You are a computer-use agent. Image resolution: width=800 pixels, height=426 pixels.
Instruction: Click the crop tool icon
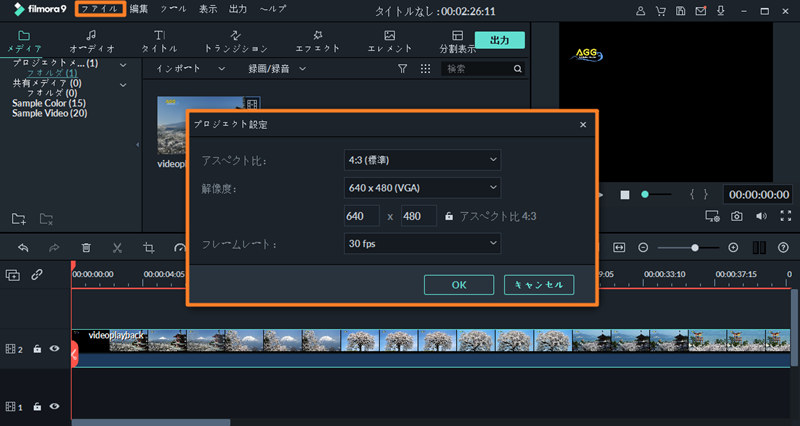pyautogui.click(x=148, y=248)
